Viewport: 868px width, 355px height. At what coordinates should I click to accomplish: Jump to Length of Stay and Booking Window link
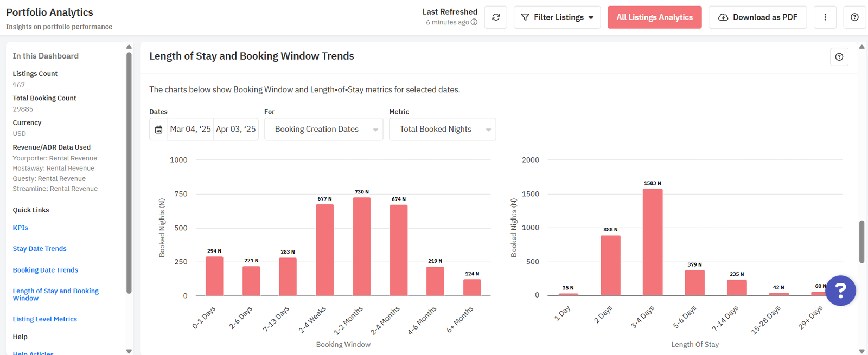point(56,295)
